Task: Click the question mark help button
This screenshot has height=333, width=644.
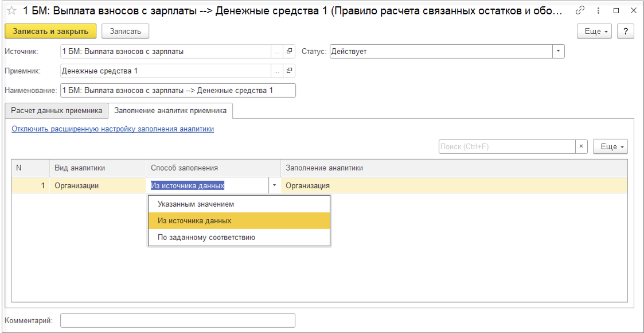Action: tap(625, 31)
